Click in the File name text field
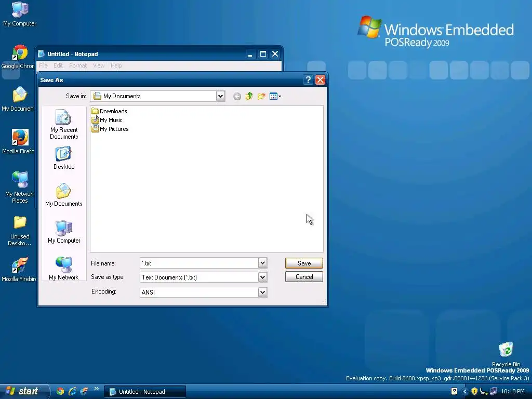This screenshot has height=399, width=532. pos(199,263)
